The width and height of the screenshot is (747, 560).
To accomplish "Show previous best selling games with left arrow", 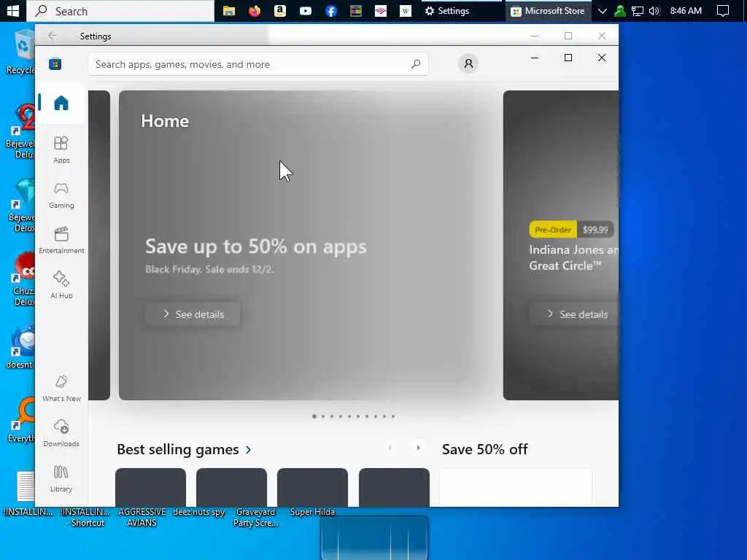I will pos(390,448).
